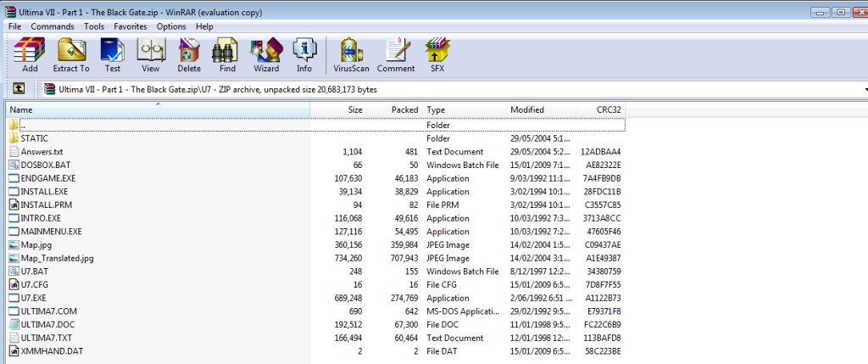Open the Find binoculars tool
The image size is (868, 364).
coord(227,55)
